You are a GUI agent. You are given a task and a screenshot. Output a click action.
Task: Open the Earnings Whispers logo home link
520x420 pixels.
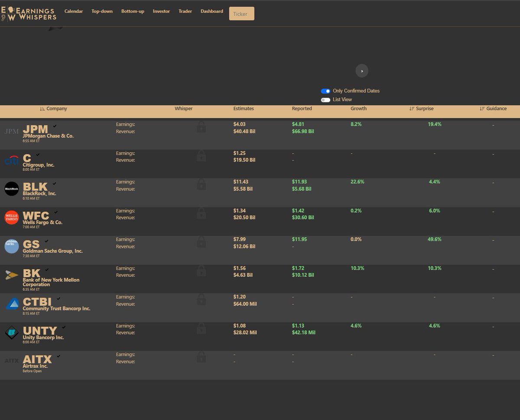tap(29, 13)
